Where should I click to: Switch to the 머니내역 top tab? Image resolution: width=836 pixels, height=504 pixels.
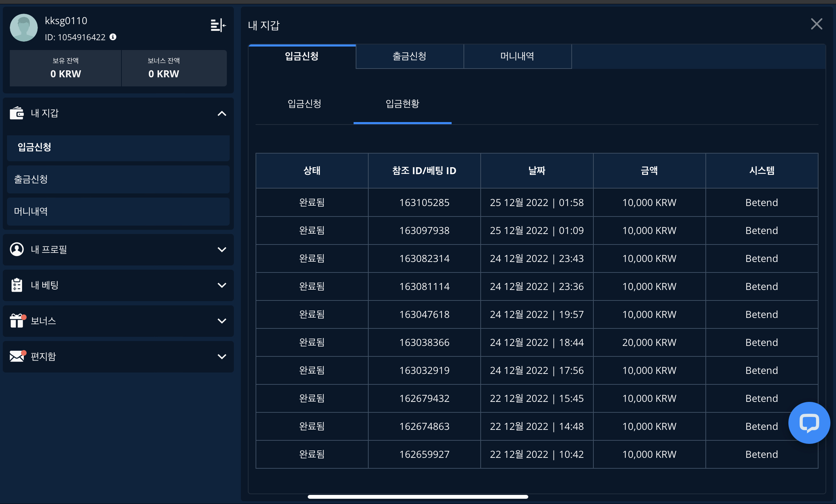(x=517, y=56)
